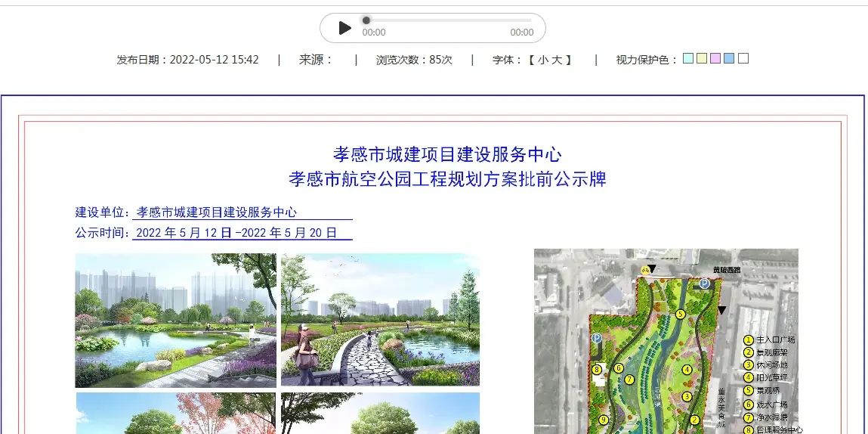Click the subtitle 孝感市航空公园工程规划方案批前公示牌

pos(447,179)
